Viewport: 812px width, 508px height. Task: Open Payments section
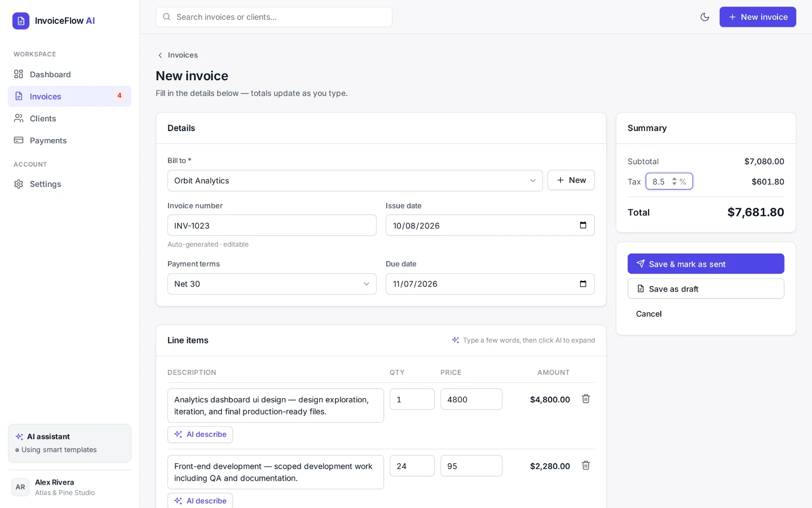pos(70,140)
